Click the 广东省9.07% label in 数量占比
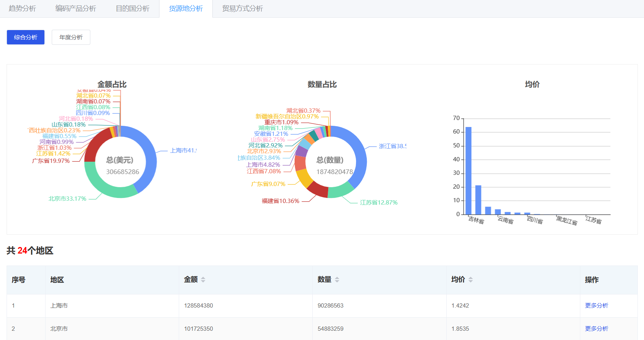The height and width of the screenshot is (340, 644). pos(268,184)
